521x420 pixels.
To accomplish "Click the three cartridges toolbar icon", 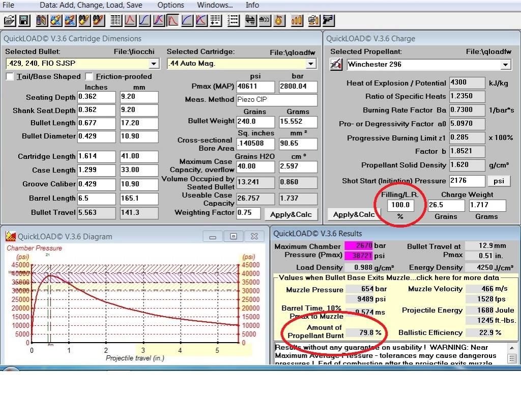I will [297, 20].
